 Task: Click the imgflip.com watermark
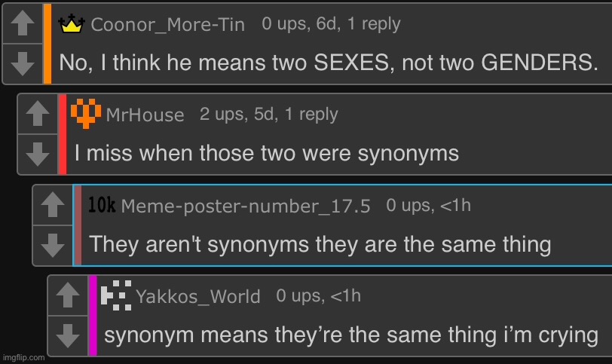(23, 357)
